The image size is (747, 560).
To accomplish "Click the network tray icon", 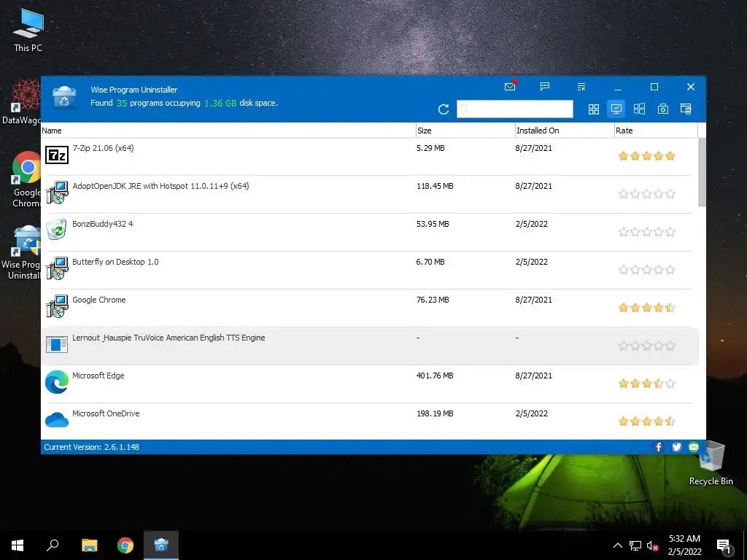I will pyautogui.click(x=635, y=545).
